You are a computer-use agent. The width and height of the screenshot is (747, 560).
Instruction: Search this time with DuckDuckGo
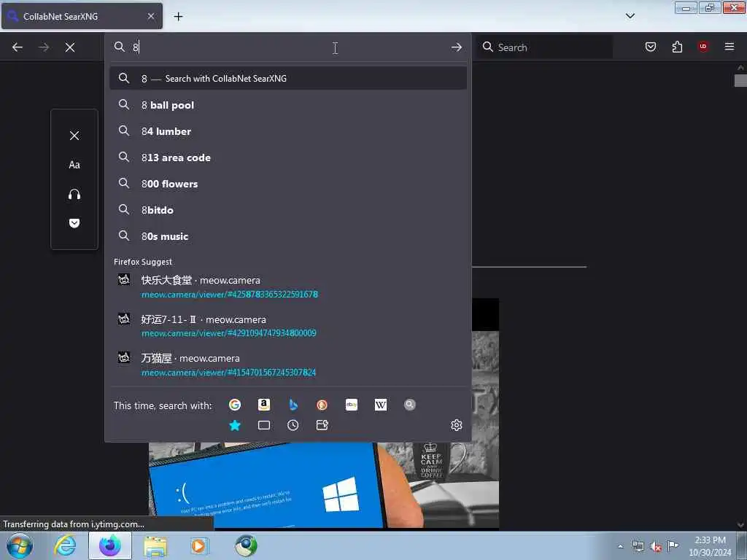322,405
